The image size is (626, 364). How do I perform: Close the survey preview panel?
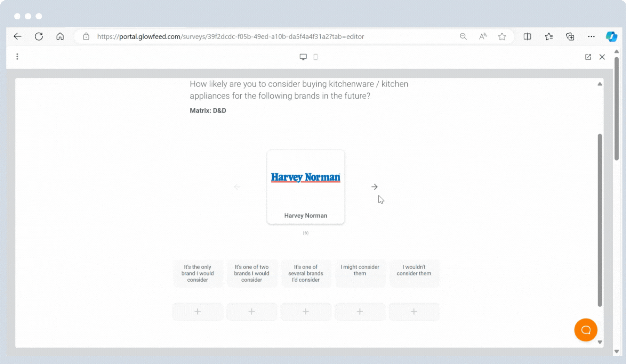click(602, 57)
